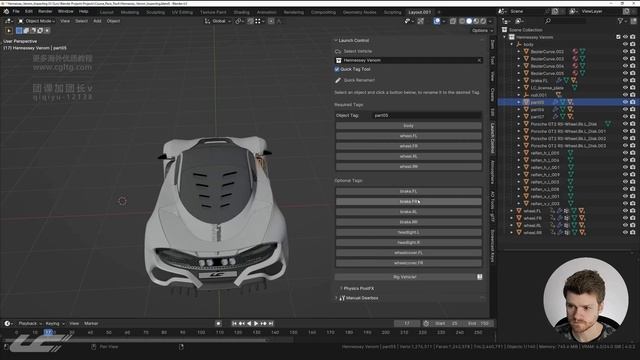Switch to wireframe viewport shading
Viewport: 640px width, 360px height.
click(462, 21)
